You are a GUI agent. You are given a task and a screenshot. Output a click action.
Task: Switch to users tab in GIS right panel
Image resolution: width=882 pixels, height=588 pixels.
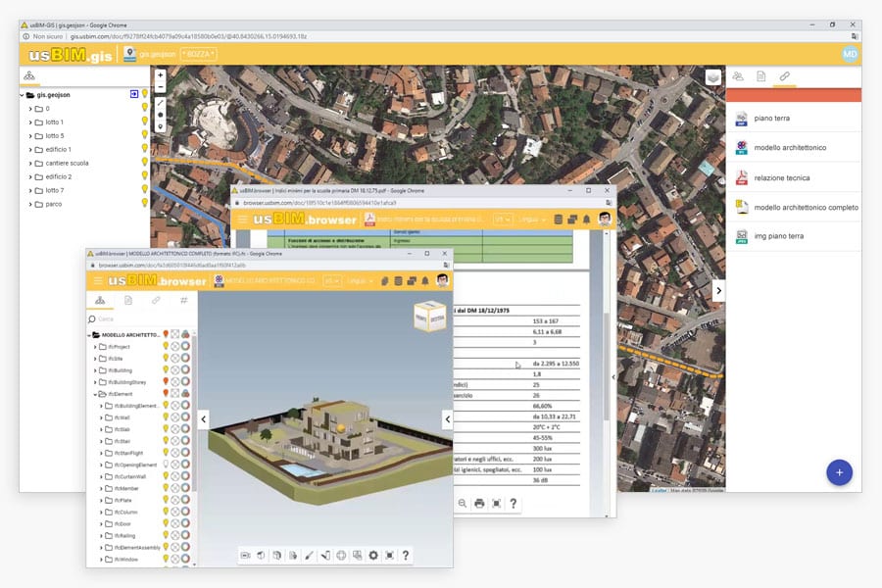click(x=738, y=76)
